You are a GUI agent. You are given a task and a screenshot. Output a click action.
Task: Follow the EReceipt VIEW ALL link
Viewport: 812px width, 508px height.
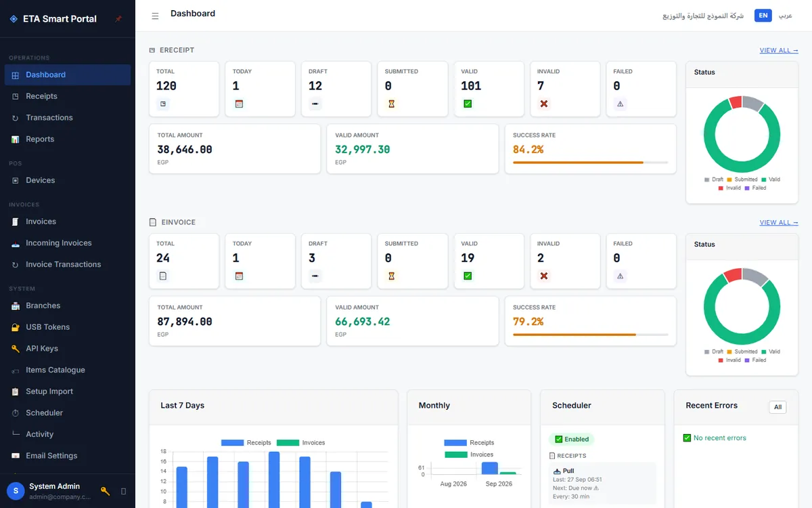coord(779,50)
